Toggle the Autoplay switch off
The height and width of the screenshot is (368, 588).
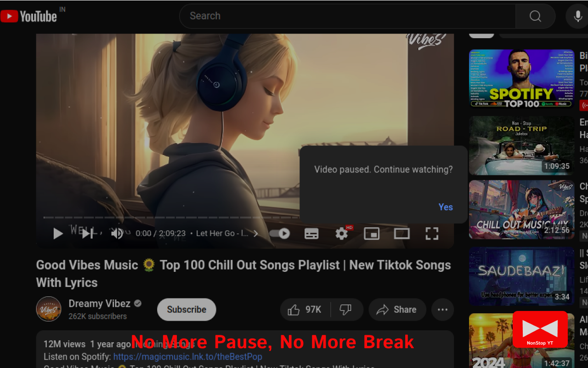pos(280,234)
